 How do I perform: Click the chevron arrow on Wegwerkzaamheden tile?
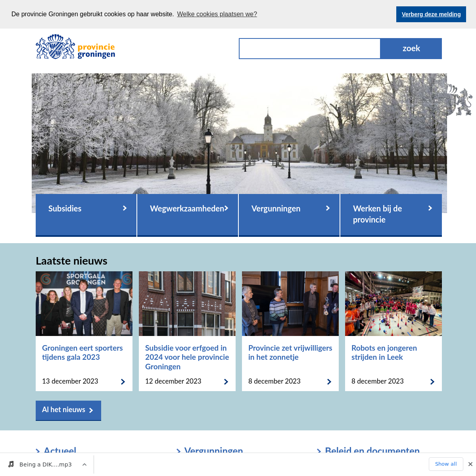[x=226, y=208]
